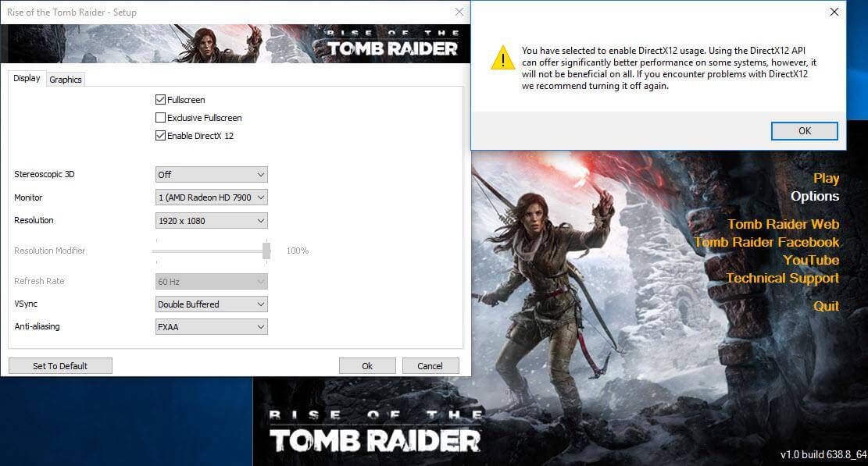
Task: Open the Tomb Raider Web link
Action: pyautogui.click(x=784, y=224)
